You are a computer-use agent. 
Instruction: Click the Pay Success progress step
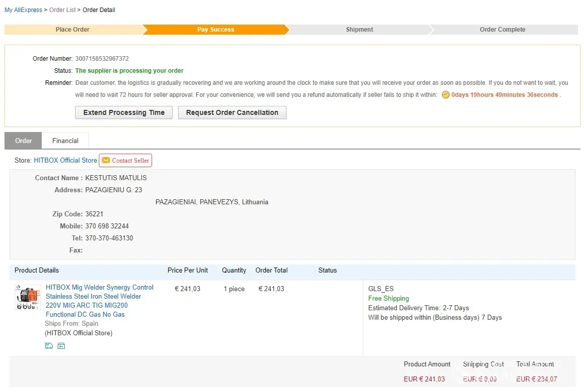[215, 30]
